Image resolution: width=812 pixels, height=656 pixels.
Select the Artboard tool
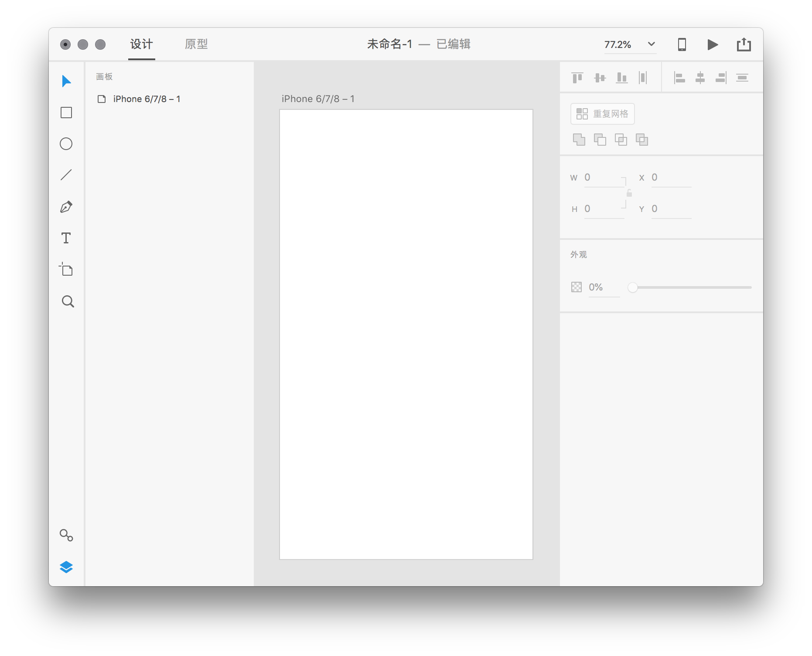tap(66, 270)
